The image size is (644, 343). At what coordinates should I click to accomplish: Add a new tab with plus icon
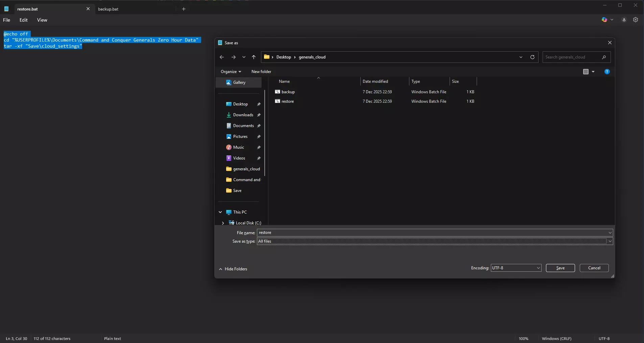tap(184, 9)
